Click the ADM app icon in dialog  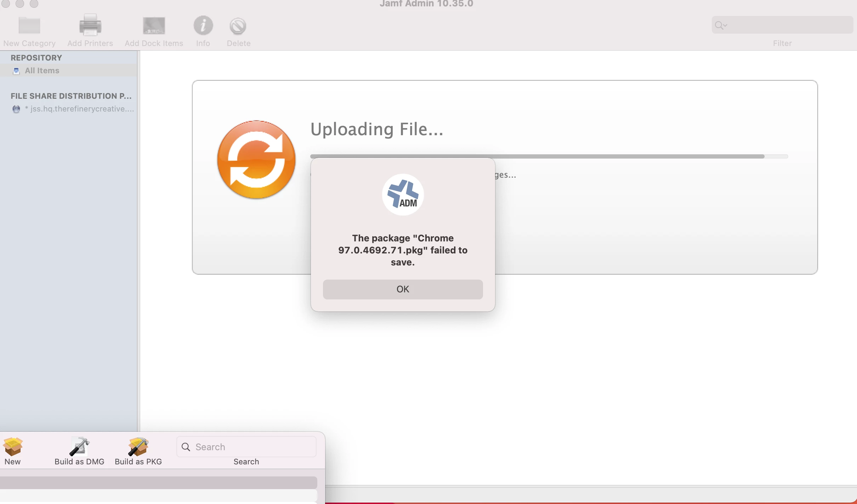point(403,194)
